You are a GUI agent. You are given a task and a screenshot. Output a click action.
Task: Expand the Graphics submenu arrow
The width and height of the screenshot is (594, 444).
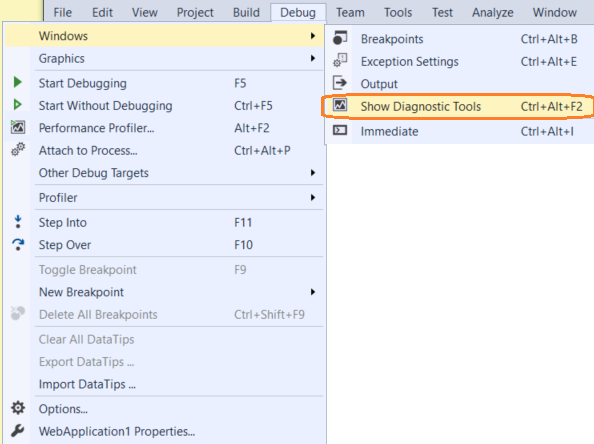coord(313,58)
